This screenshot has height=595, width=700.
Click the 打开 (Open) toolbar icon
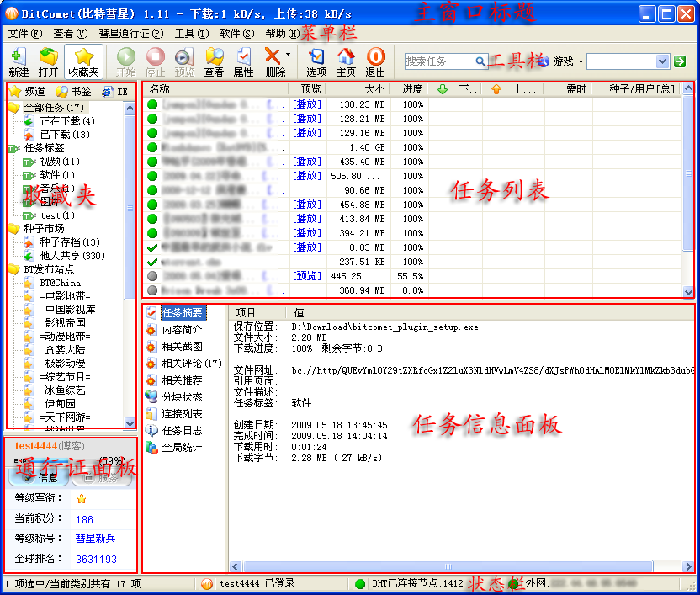click(x=48, y=61)
